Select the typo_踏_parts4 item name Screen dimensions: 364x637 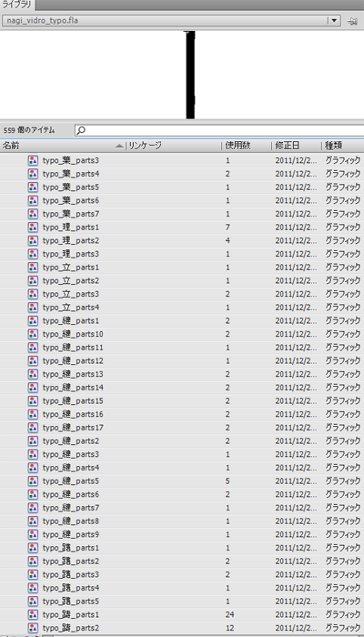pos(71,588)
